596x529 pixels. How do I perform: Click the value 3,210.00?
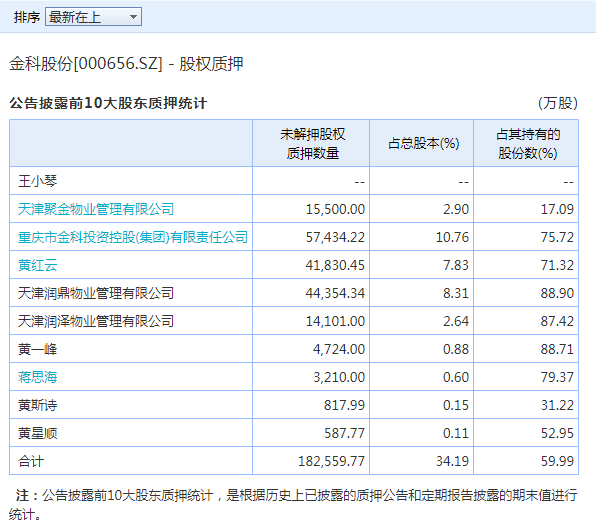[339, 377]
